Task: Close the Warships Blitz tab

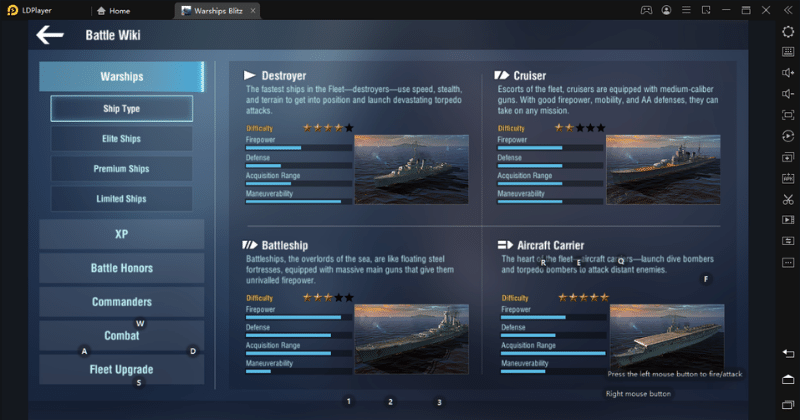Action: tap(253, 11)
